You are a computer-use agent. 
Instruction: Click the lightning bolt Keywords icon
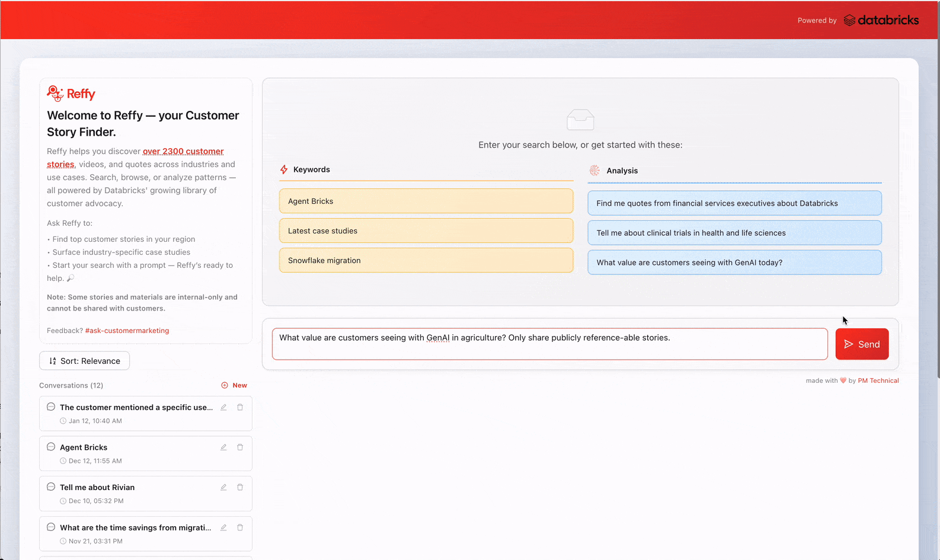click(284, 169)
